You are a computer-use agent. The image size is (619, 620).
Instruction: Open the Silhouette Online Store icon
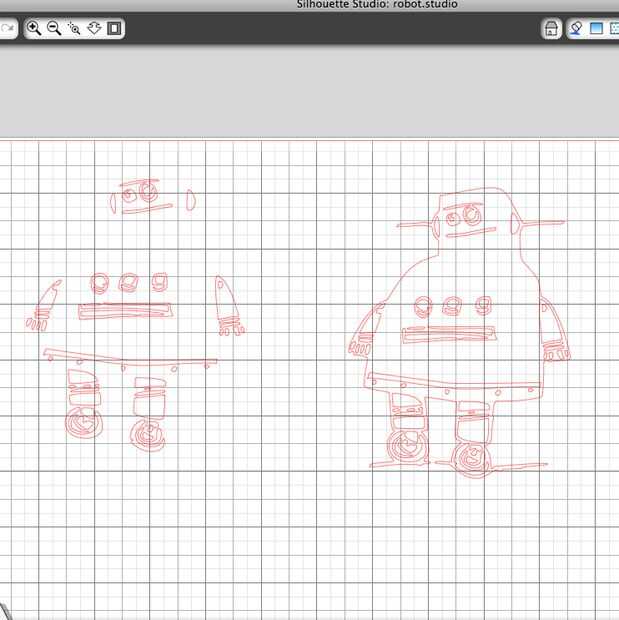coord(551,28)
